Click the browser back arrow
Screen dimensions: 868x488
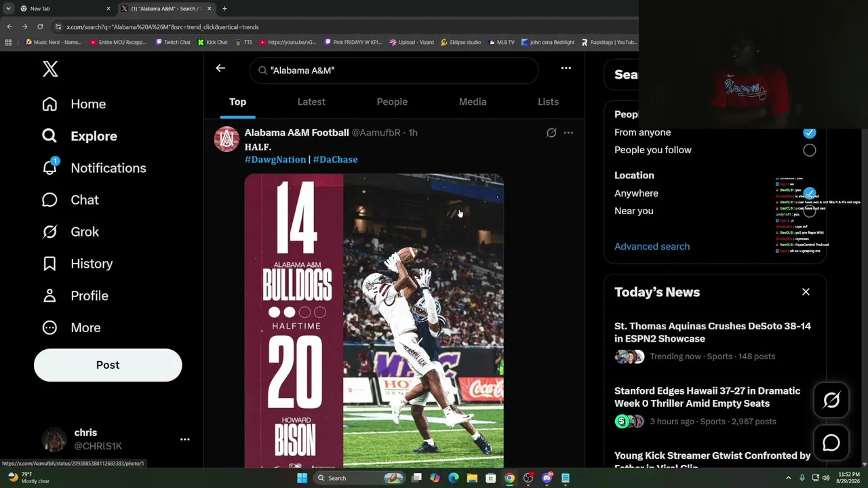[x=9, y=26]
